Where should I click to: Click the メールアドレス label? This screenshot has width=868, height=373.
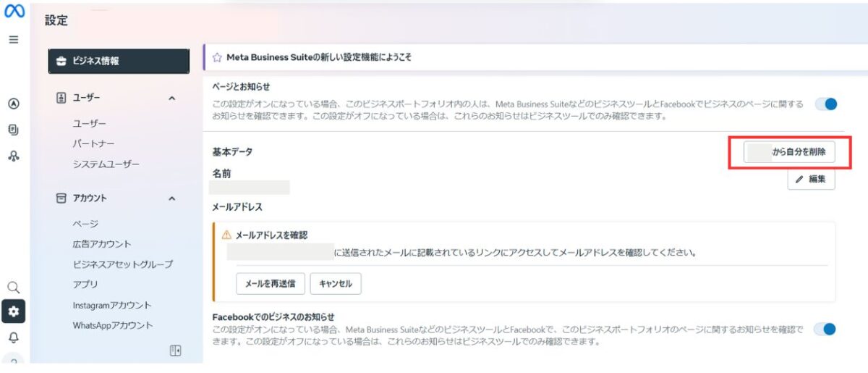(237, 207)
